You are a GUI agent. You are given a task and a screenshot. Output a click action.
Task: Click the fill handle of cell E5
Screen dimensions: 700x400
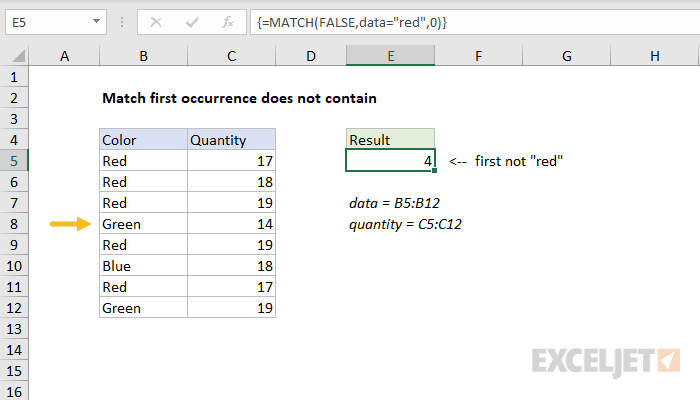[x=434, y=171]
